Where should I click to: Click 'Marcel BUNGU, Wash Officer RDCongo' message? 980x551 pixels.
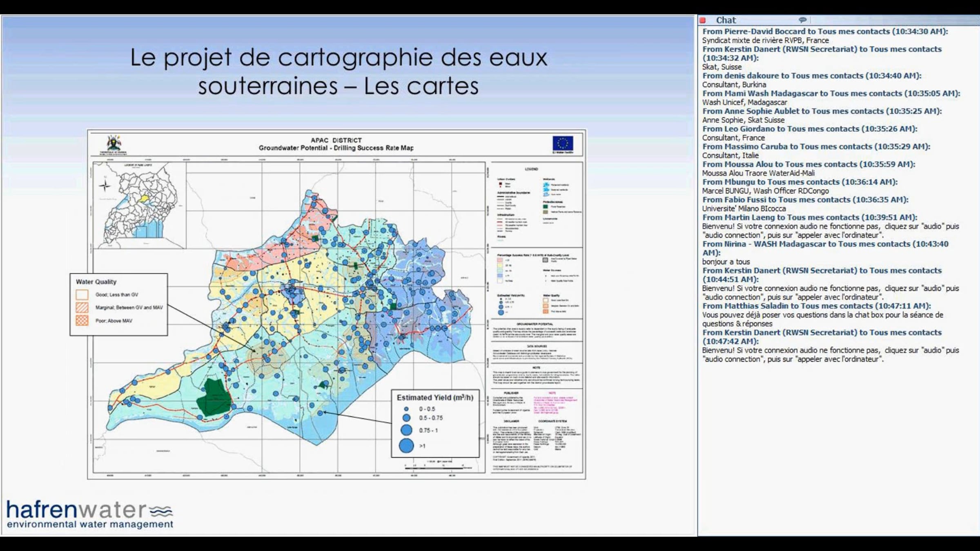[765, 191]
